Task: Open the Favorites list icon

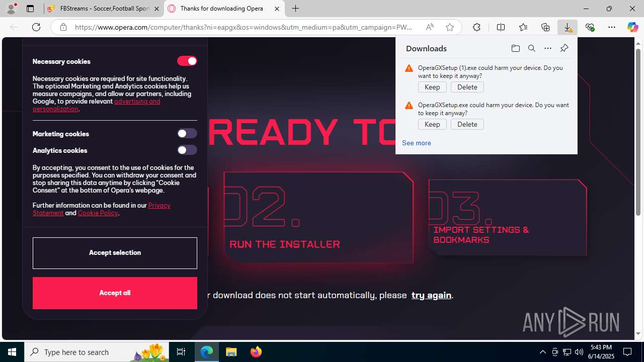Action: [x=523, y=27]
